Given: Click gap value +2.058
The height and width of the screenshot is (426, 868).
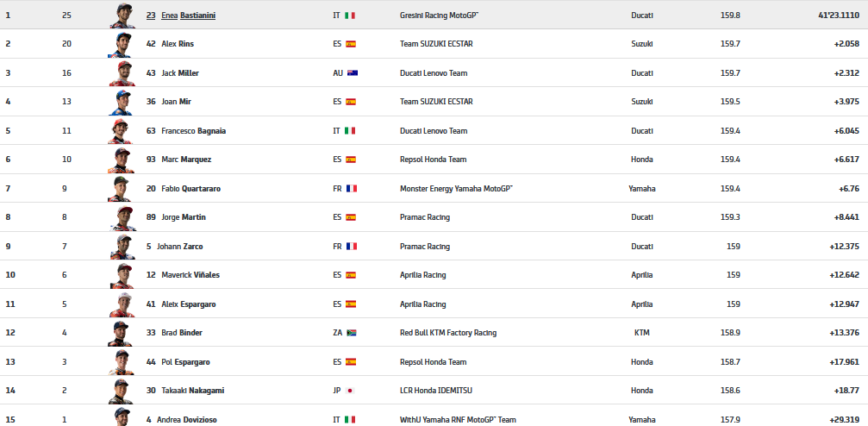Looking at the screenshot, I should click(847, 44).
